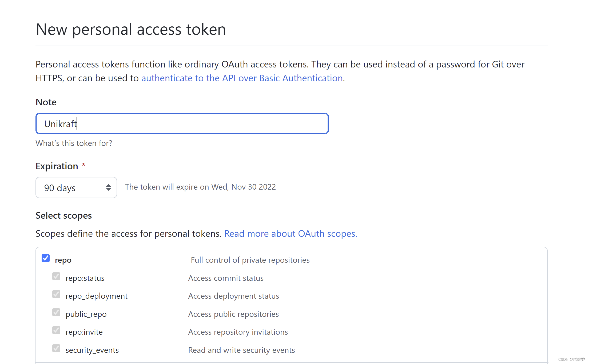Toggle the repo:status checkbox
Screen dimensions: 589x364
(56, 276)
